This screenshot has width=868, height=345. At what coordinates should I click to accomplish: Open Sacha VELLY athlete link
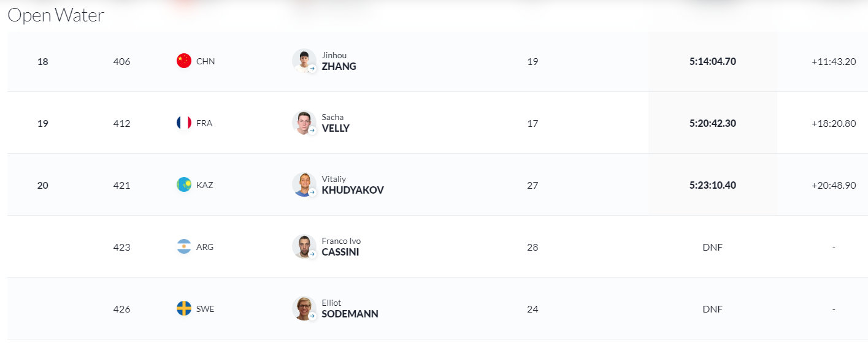336,123
